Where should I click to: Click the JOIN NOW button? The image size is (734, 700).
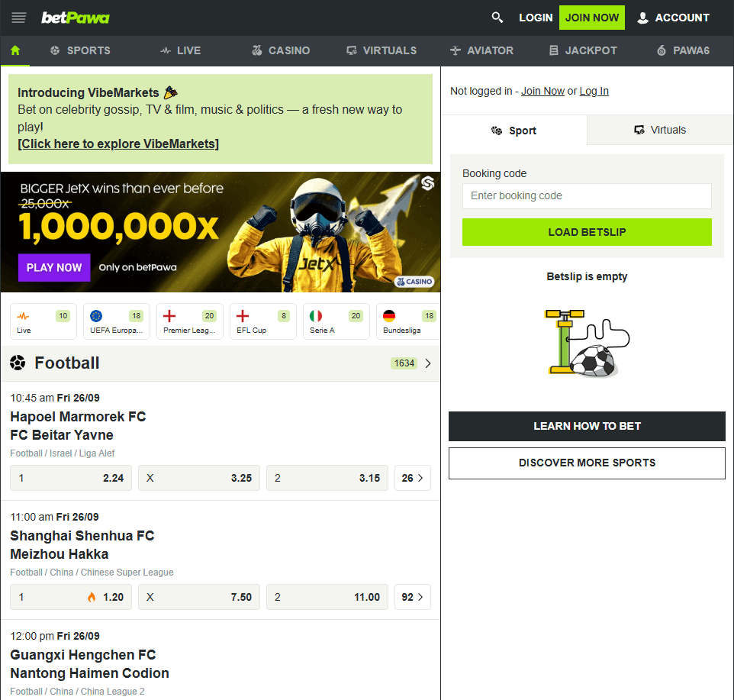(591, 18)
